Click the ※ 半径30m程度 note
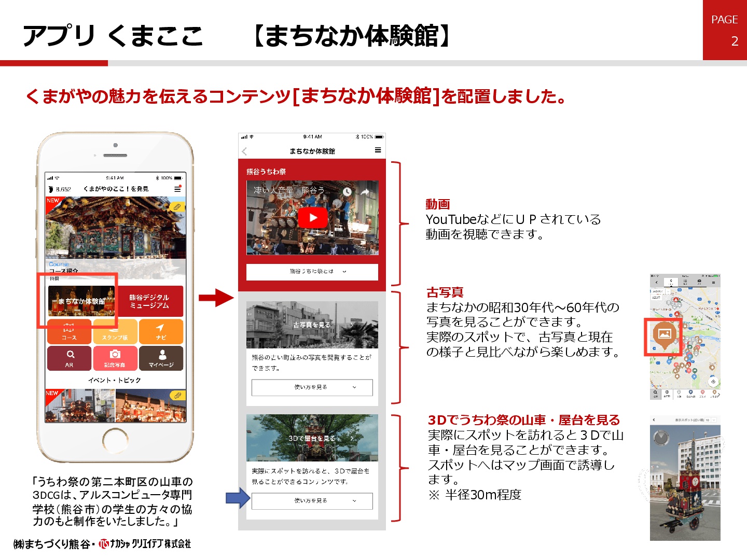This screenshot has width=747, height=560. pyautogui.click(x=475, y=495)
